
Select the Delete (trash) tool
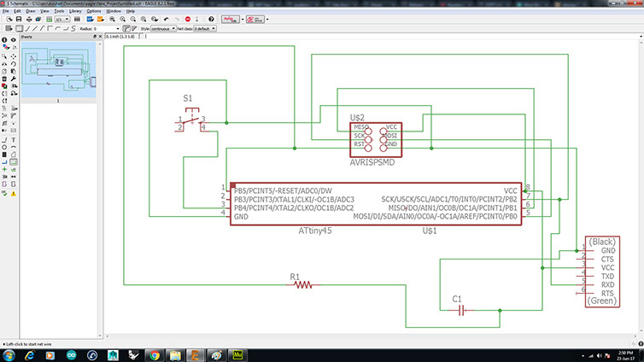pos(4,79)
